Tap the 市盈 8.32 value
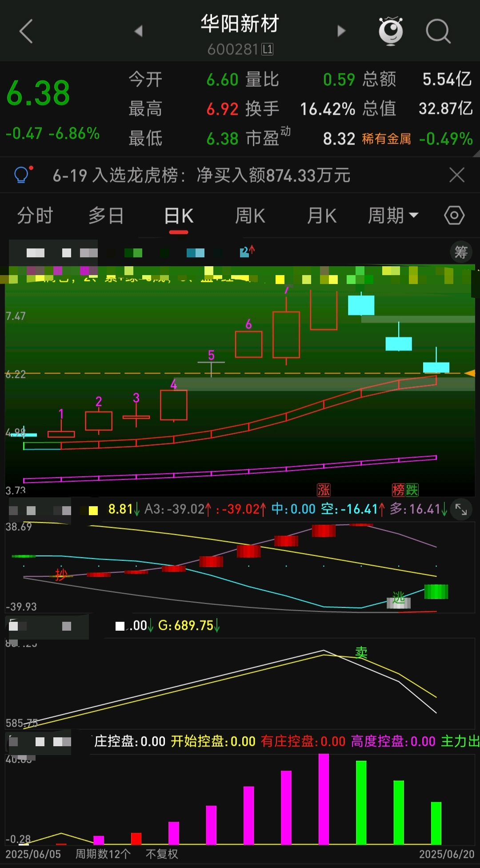This screenshot has width=480, height=868. [339, 139]
